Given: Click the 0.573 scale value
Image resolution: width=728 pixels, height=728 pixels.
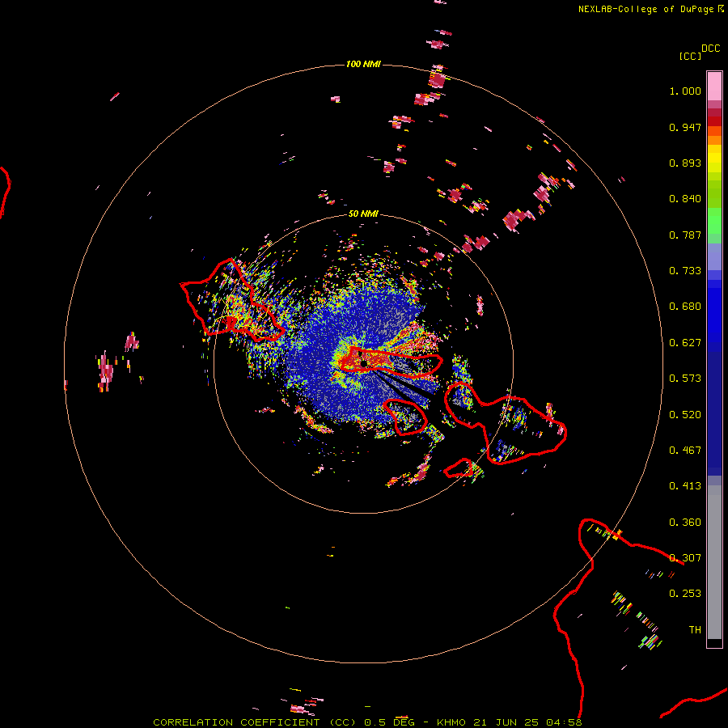Looking at the screenshot, I should [x=685, y=379].
